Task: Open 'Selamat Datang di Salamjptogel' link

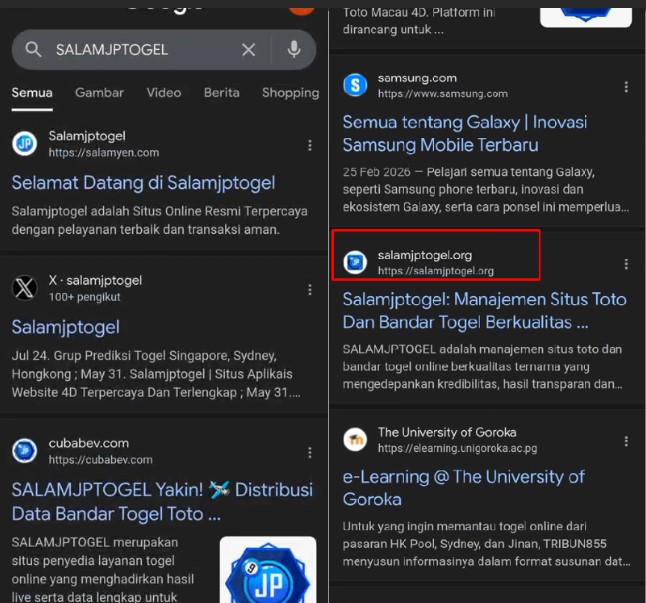Action: pyautogui.click(x=143, y=183)
